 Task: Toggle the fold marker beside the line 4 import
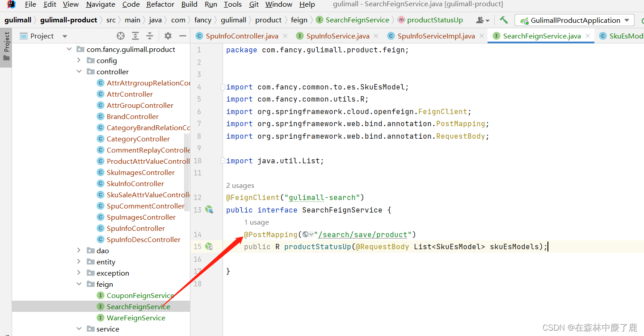click(223, 87)
